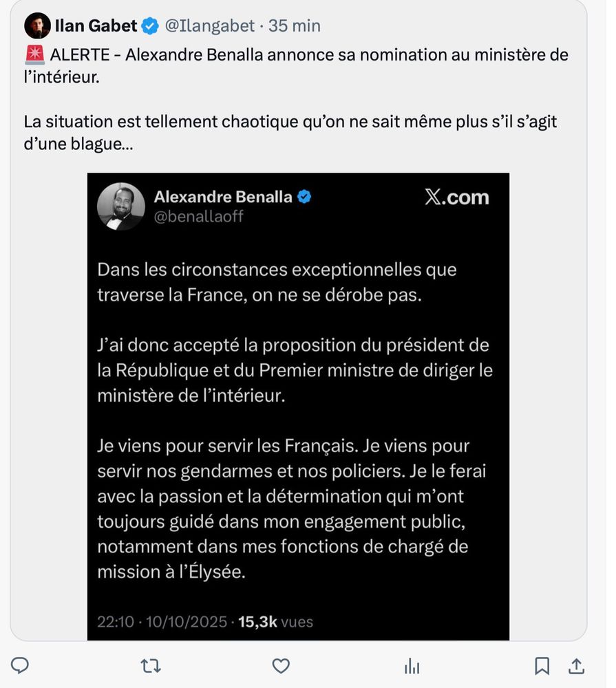Viewport: 616px width, 688px height.
Task: Like the tweet using the heart icon
Action: click(x=280, y=666)
